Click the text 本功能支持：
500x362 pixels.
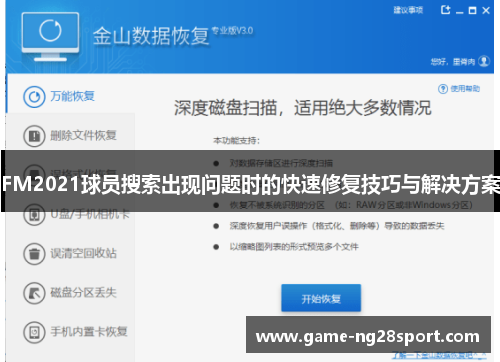[236, 141]
